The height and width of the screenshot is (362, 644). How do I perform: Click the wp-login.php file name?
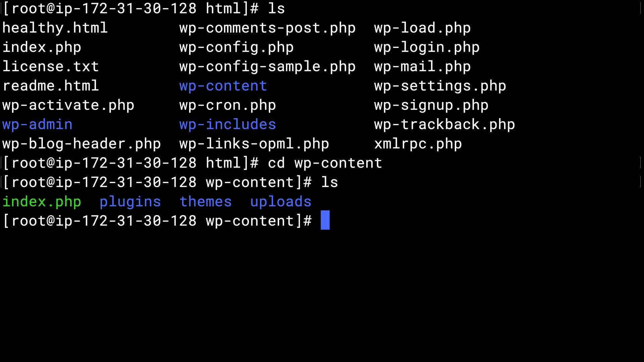[427, 47]
